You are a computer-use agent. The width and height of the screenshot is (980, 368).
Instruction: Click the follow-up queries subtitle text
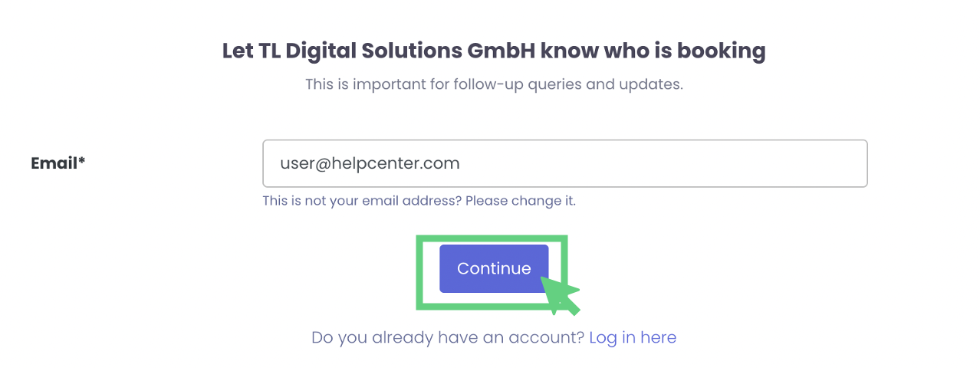pyautogui.click(x=494, y=84)
